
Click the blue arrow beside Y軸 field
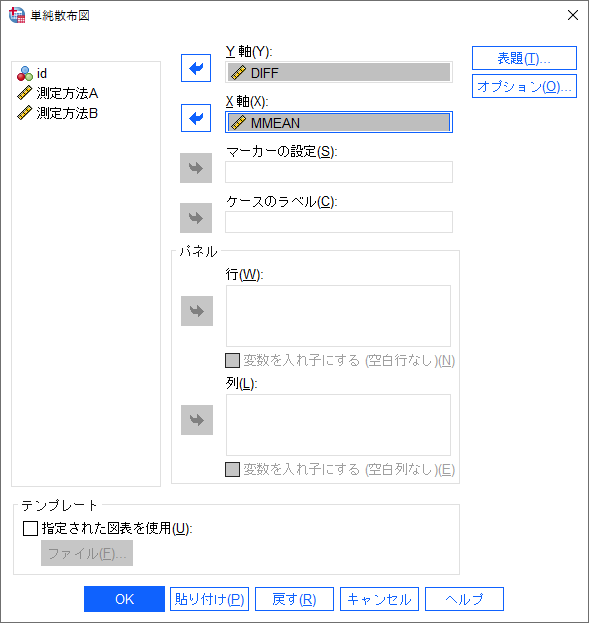click(x=196, y=68)
